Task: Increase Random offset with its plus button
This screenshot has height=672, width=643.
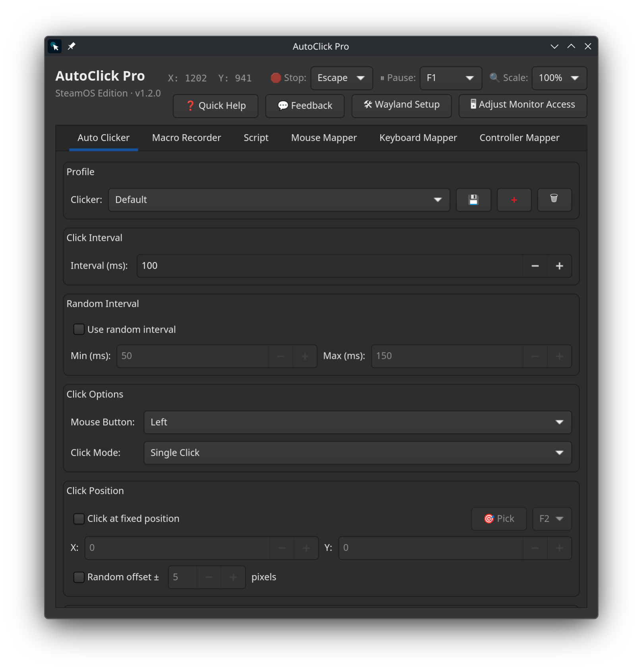Action: [233, 577]
